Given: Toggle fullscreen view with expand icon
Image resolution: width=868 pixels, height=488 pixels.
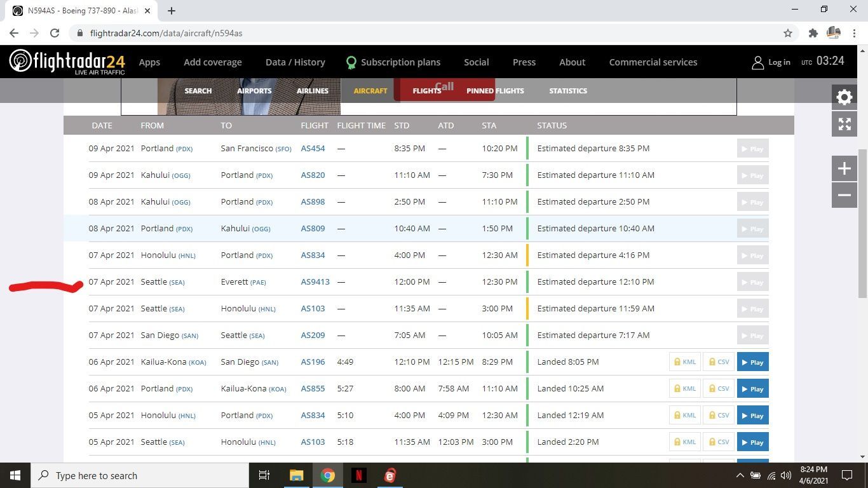Looking at the screenshot, I should (x=844, y=125).
